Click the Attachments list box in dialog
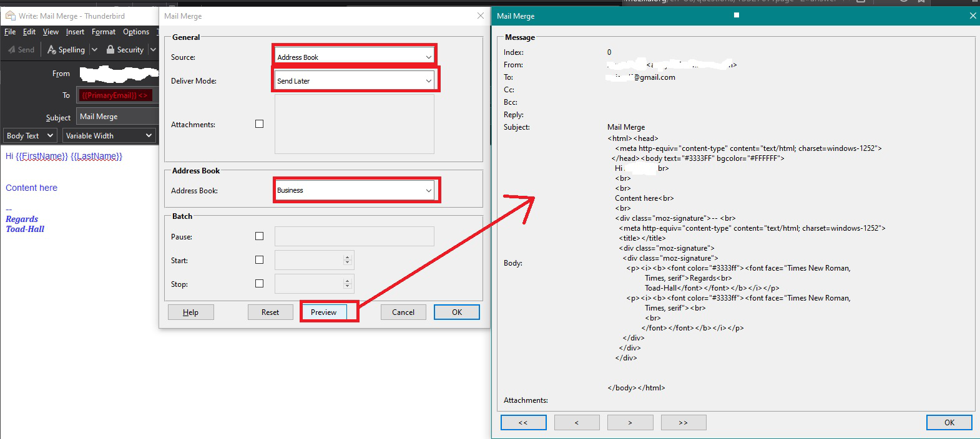This screenshot has width=980, height=439. pyautogui.click(x=354, y=124)
